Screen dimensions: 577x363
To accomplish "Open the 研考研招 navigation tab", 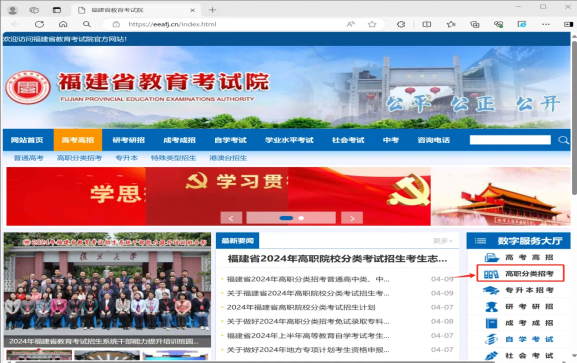I will pos(128,140).
